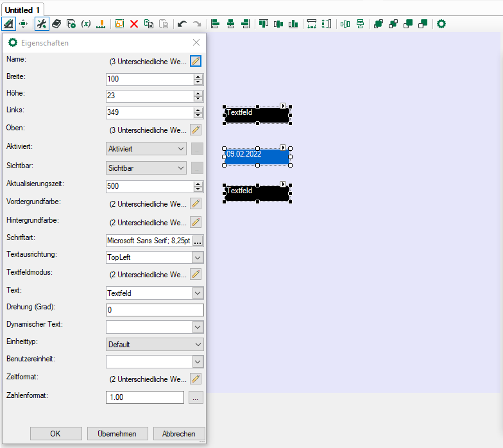Expand the Sichtbar dropdown
The image size is (503, 448).
(146, 168)
